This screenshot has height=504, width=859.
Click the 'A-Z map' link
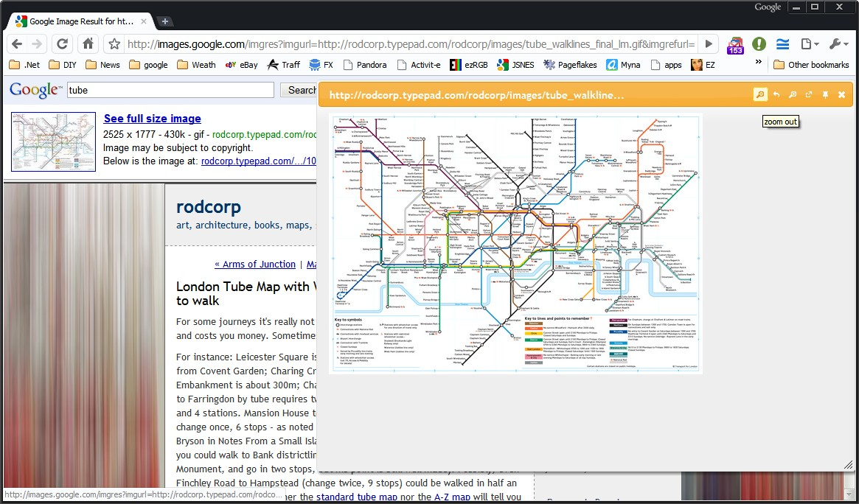(x=453, y=497)
